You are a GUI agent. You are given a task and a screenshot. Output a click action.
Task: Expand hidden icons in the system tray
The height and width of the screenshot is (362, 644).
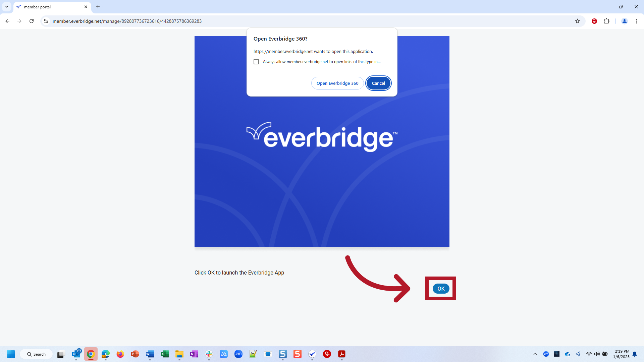click(x=536, y=354)
